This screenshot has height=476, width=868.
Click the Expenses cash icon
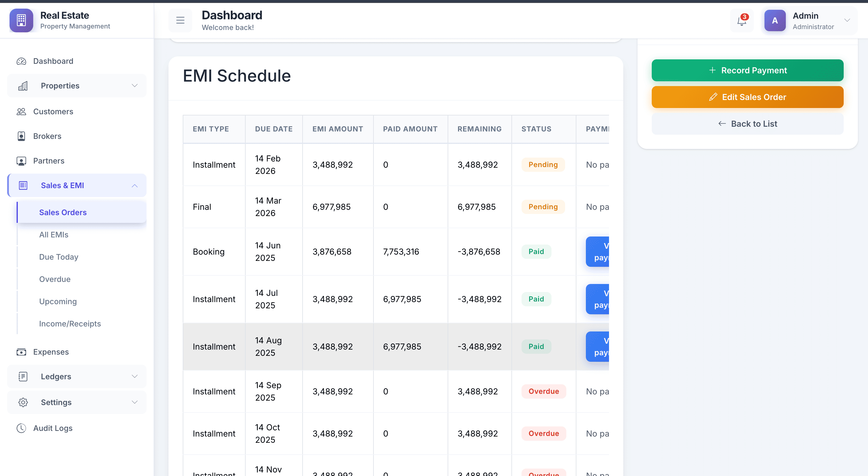click(x=21, y=352)
